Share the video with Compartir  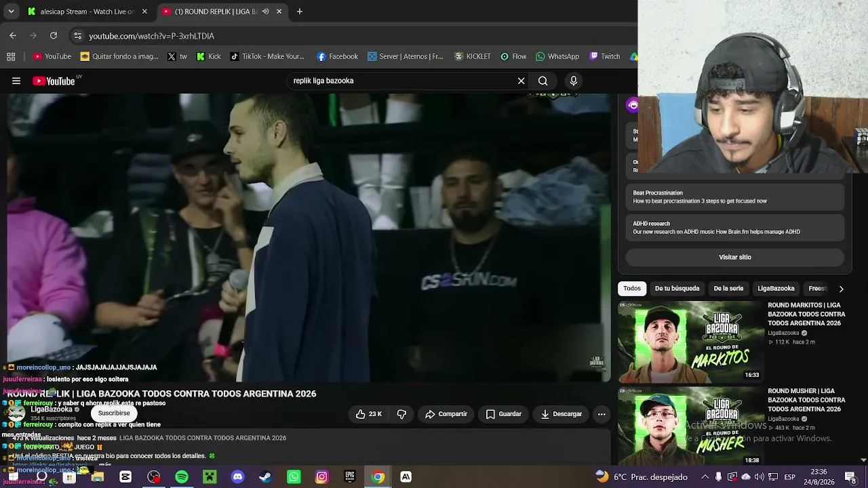(446, 414)
